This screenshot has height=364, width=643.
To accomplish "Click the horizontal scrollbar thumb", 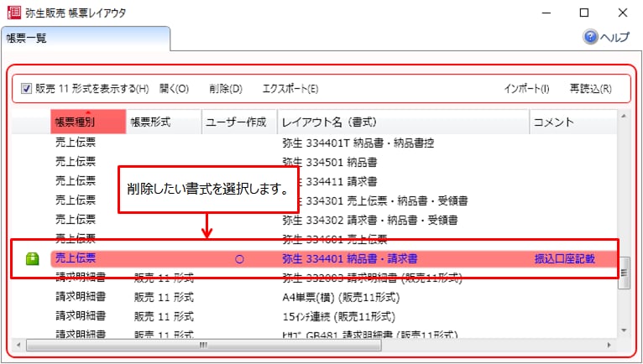I will [x=204, y=346].
